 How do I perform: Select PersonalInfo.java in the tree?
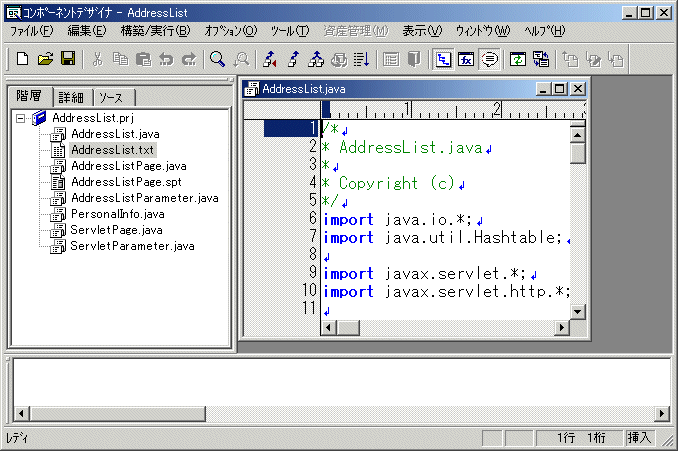(118, 214)
